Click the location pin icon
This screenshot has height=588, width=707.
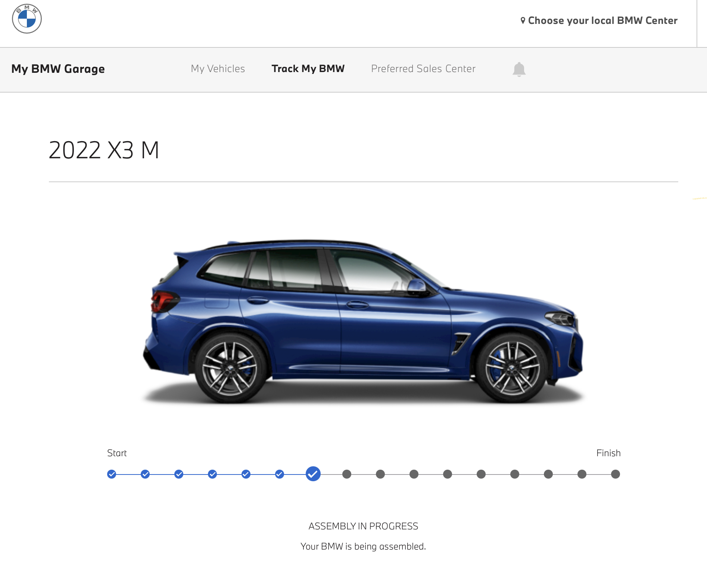(x=523, y=21)
